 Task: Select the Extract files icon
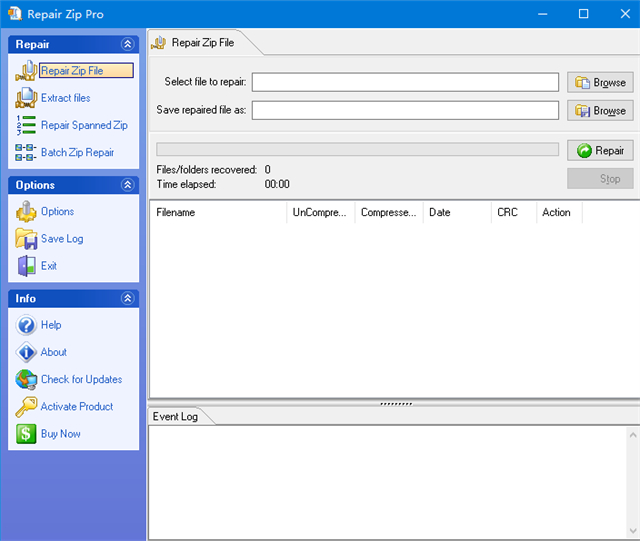tap(26, 98)
